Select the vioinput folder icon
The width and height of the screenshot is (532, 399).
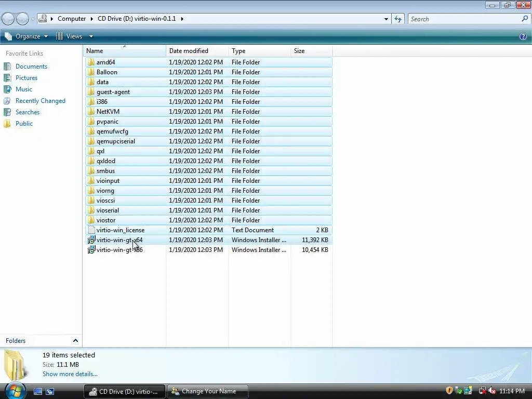click(91, 180)
